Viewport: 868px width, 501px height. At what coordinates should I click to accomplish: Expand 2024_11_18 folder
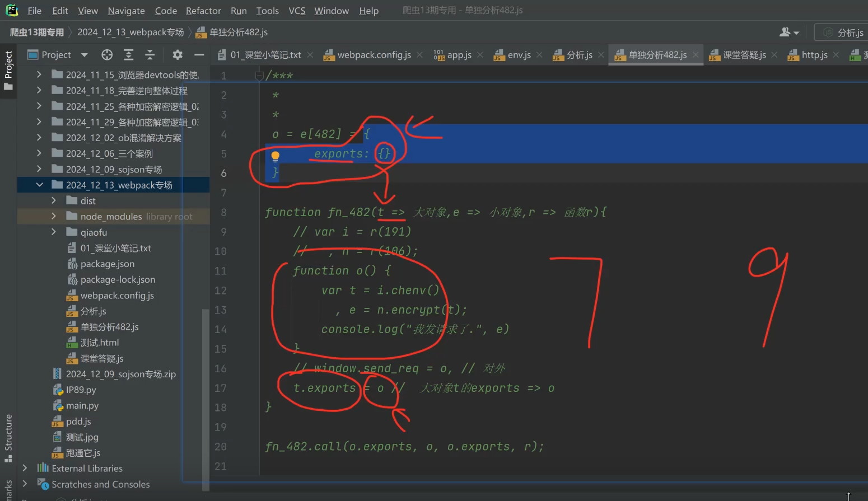39,90
